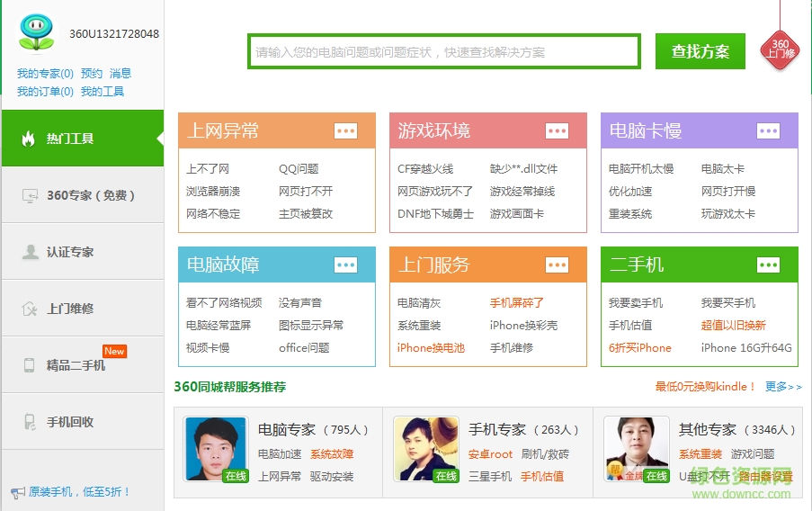This screenshot has height=511, width=812.
Task: Select iPhone换电池 item
Action: tap(431, 348)
